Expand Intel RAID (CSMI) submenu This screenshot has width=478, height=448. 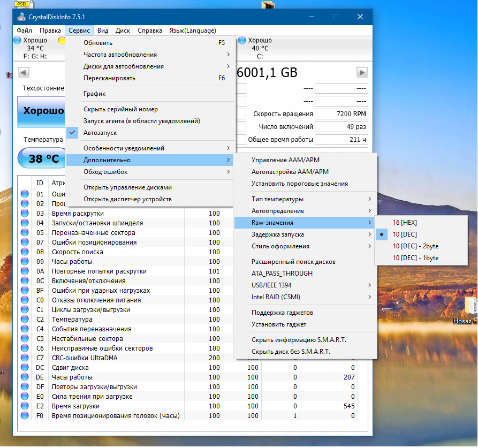305,297
